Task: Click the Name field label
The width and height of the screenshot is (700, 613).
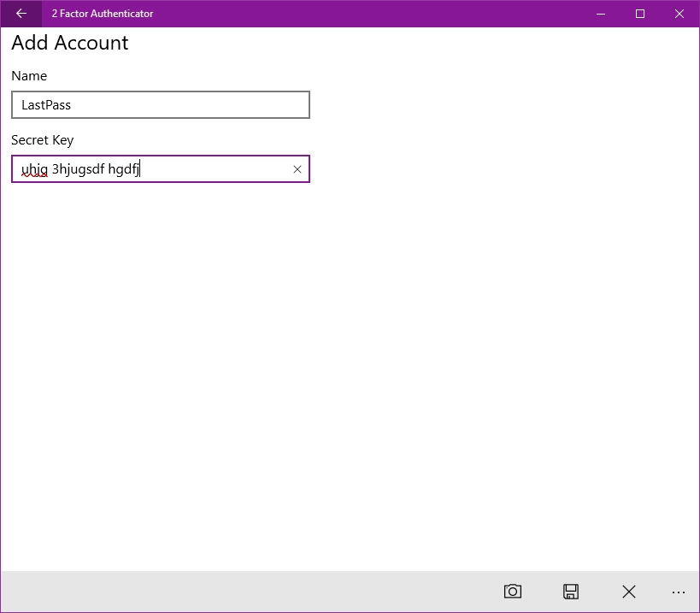Action: pos(28,76)
